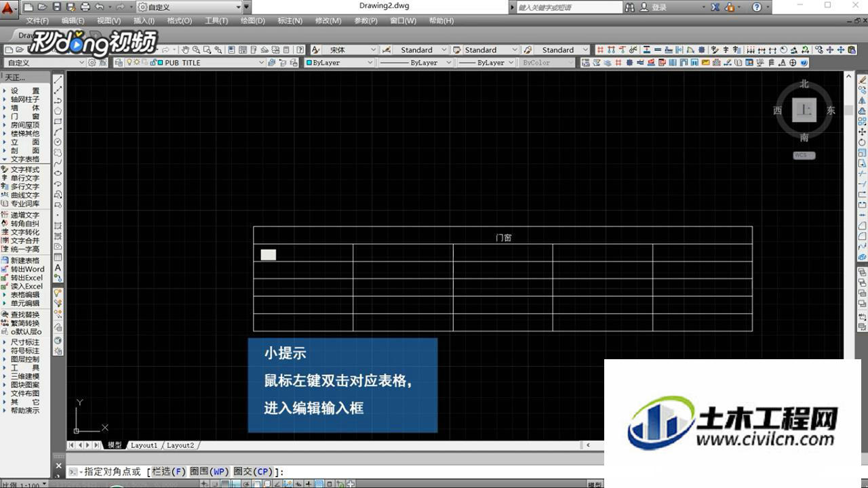Select the Pan hand tool

coord(185,49)
